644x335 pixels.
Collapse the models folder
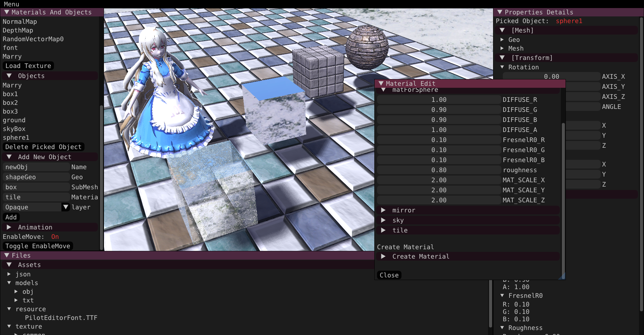tap(9, 283)
